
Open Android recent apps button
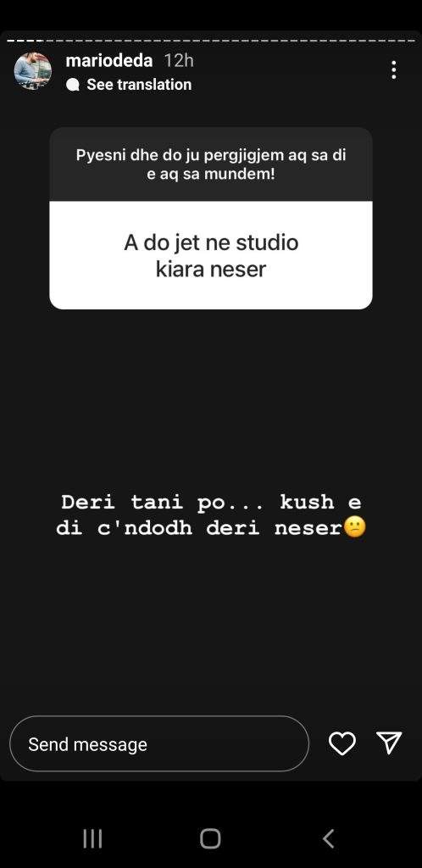tap(92, 838)
